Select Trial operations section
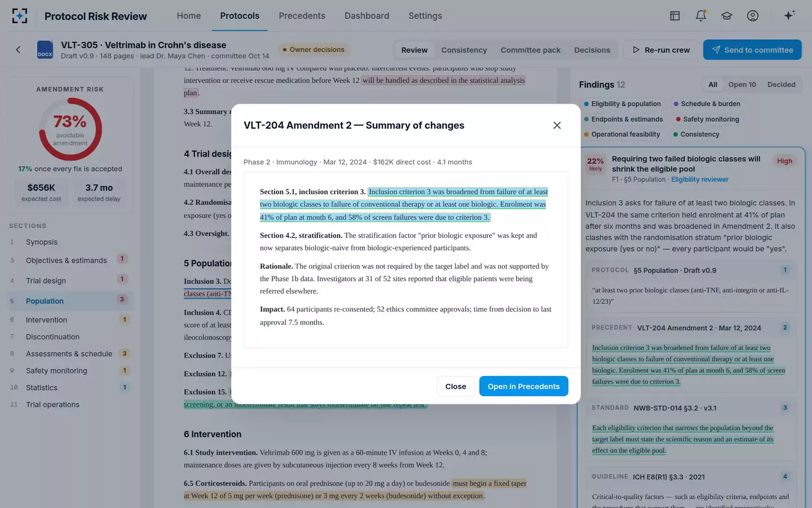Viewport: 812px width, 508px height. (x=70, y=404)
